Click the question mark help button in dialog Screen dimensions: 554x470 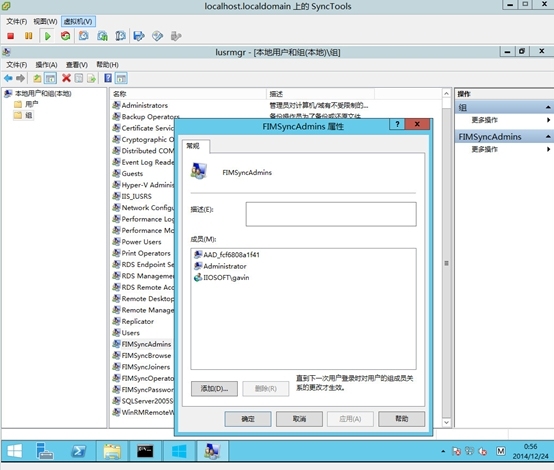pyautogui.click(x=397, y=124)
